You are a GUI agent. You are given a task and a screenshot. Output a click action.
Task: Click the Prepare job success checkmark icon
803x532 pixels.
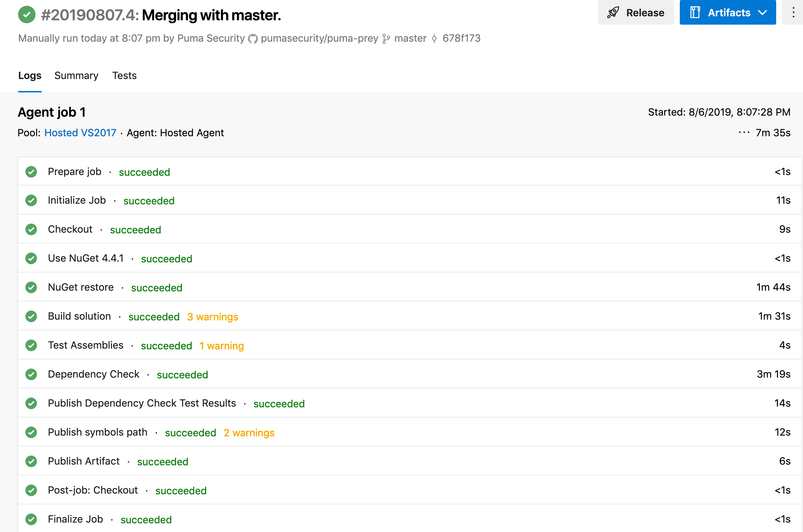(31, 172)
